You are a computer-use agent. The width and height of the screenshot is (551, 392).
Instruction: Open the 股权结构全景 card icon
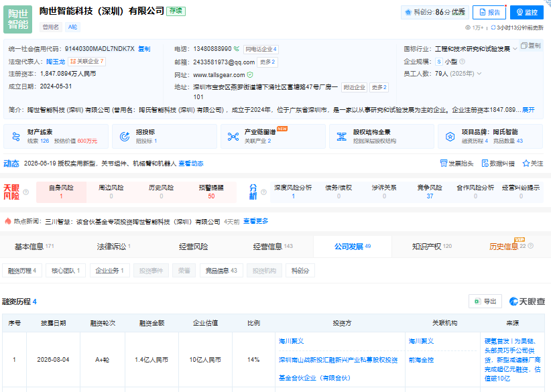(x=342, y=136)
